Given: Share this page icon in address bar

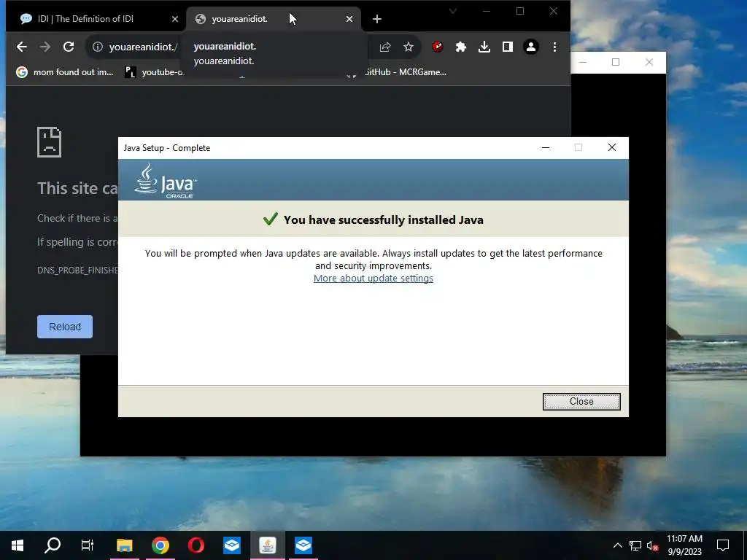Looking at the screenshot, I should (385, 47).
